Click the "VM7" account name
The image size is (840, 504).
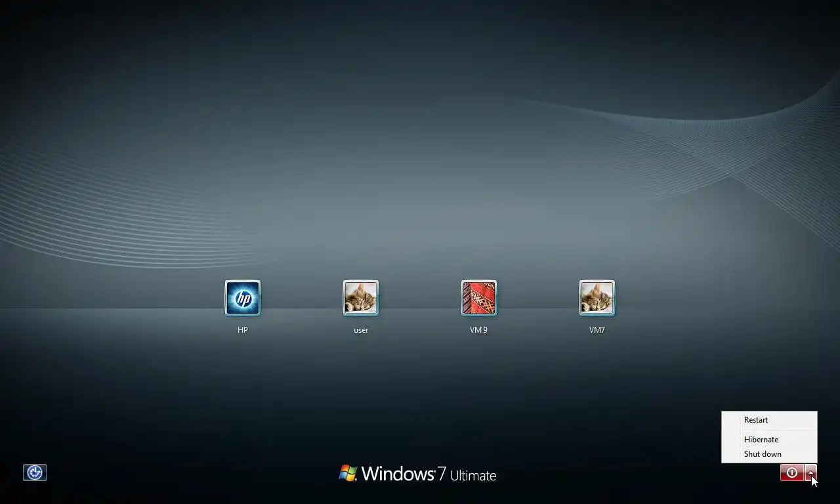pos(597,330)
